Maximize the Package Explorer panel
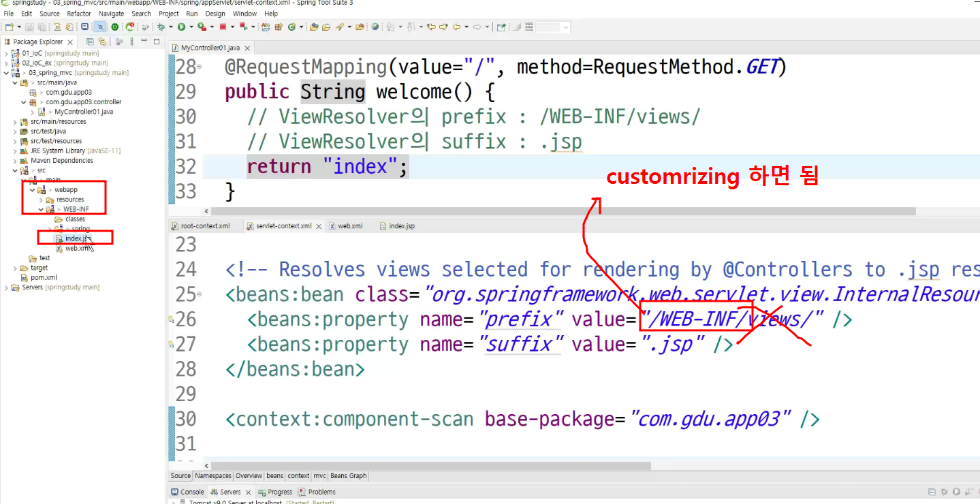The width and height of the screenshot is (980, 504). [x=157, y=42]
